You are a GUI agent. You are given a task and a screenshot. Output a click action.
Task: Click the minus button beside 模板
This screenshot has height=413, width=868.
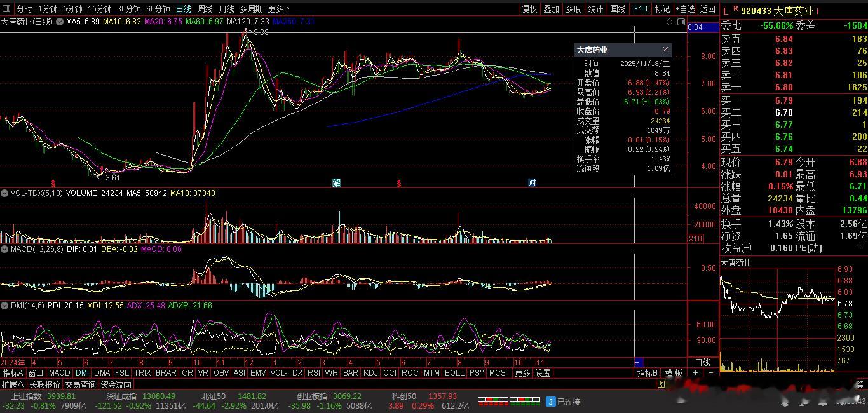pos(710,373)
